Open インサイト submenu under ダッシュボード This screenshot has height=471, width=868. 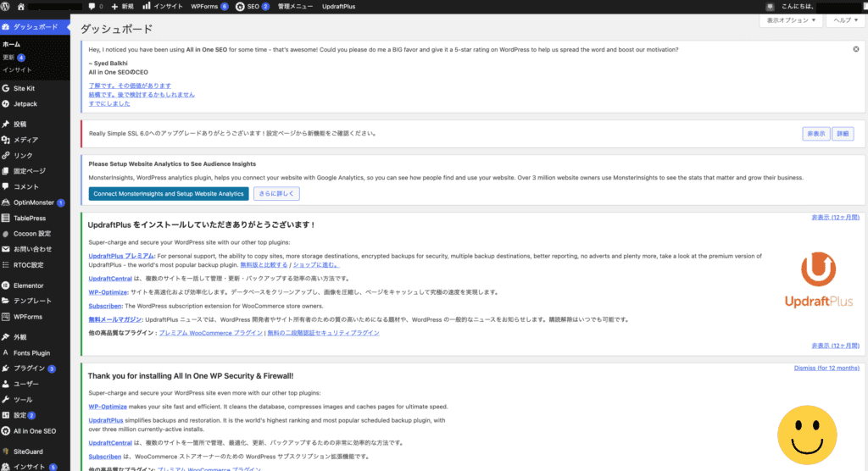tap(17, 69)
